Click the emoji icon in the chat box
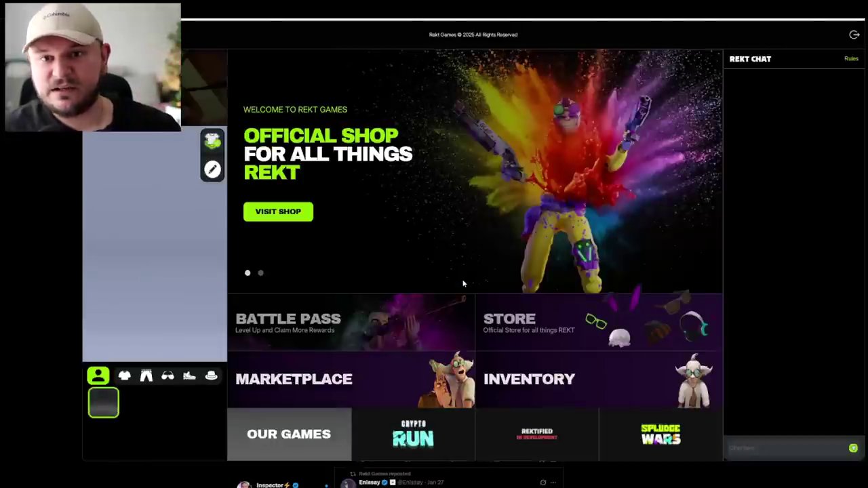Image resolution: width=868 pixels, height=488 pixels. click(x=853, y=448)
